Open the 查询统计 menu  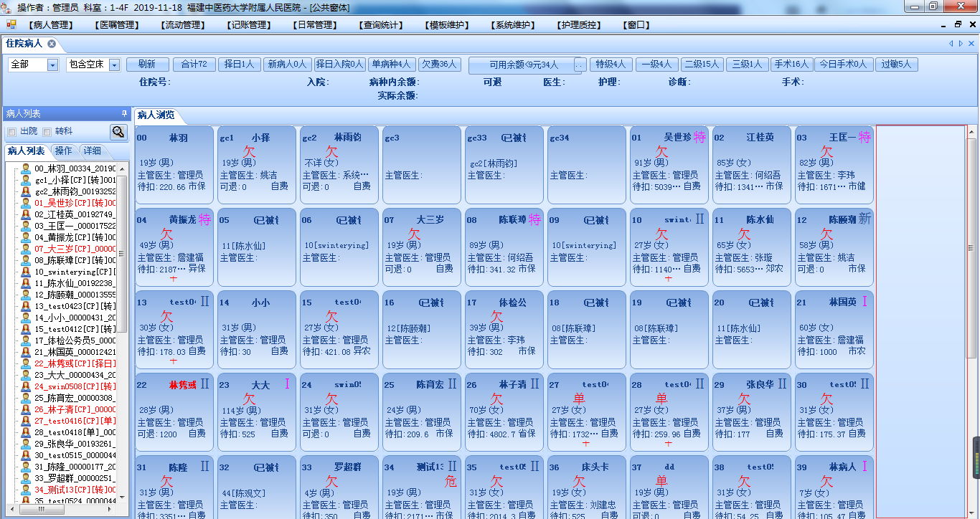(381, 25)
